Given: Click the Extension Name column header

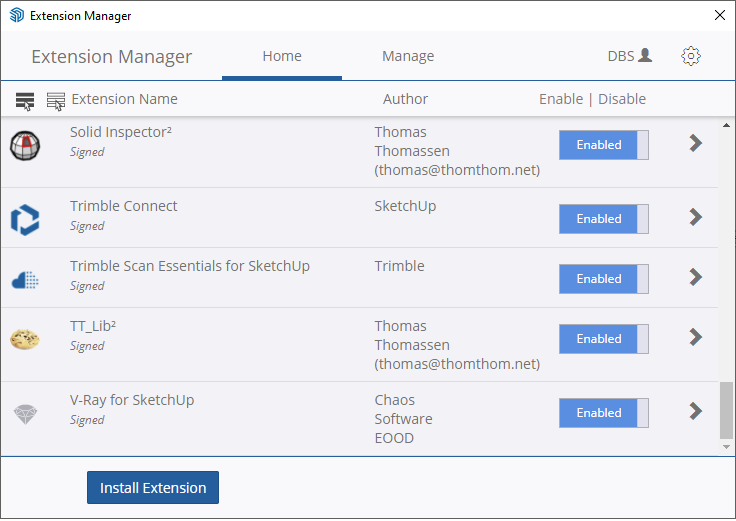Looking at the screenshot, I should 124,99.
